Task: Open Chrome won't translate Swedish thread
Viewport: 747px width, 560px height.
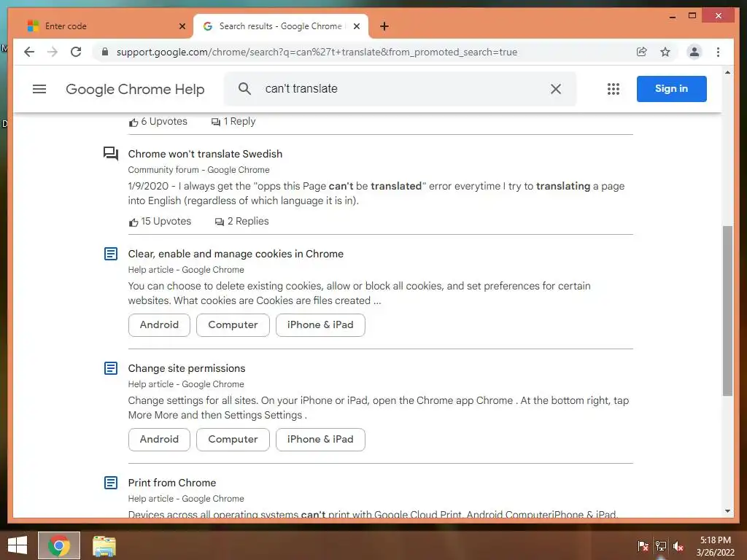Action: pos(205,154)
